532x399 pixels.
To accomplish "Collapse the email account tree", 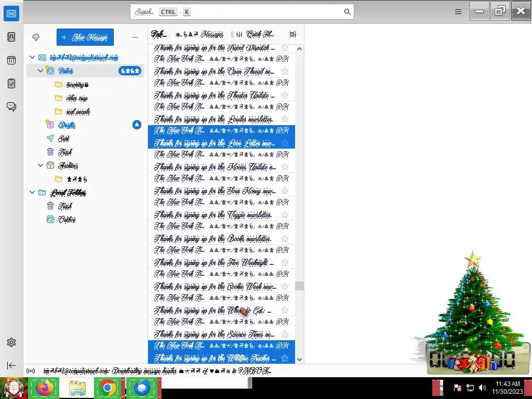I will pos(32,57).
